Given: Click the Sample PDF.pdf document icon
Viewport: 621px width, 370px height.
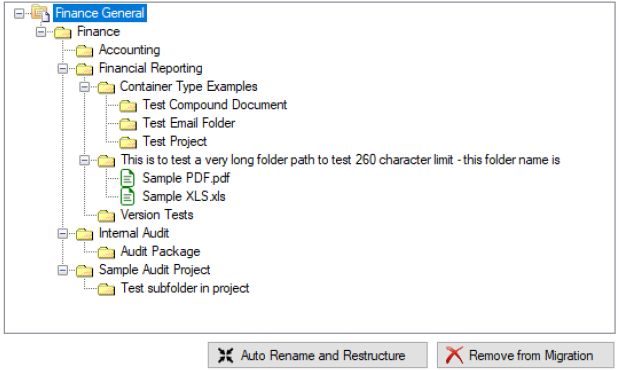Looking at the screenshot, I should 128,178.
